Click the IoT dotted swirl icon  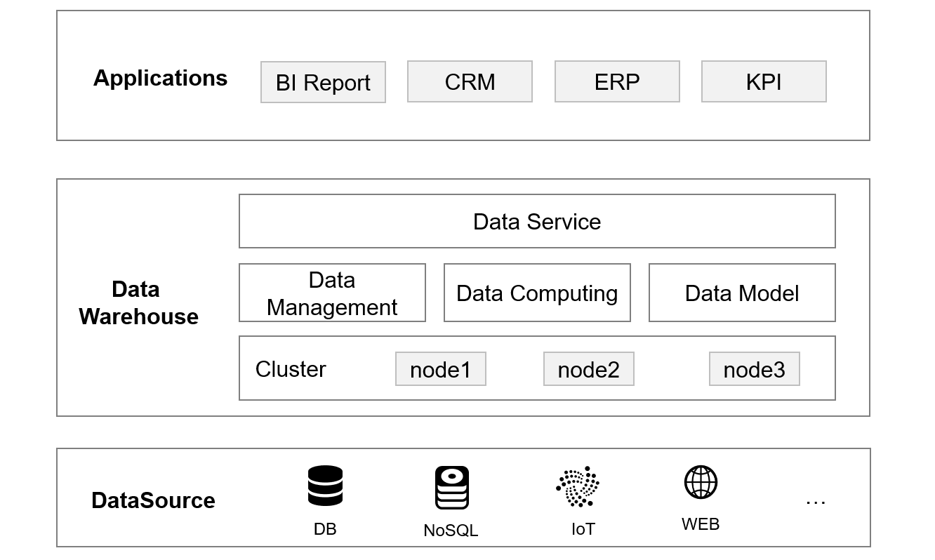(578, 486)
